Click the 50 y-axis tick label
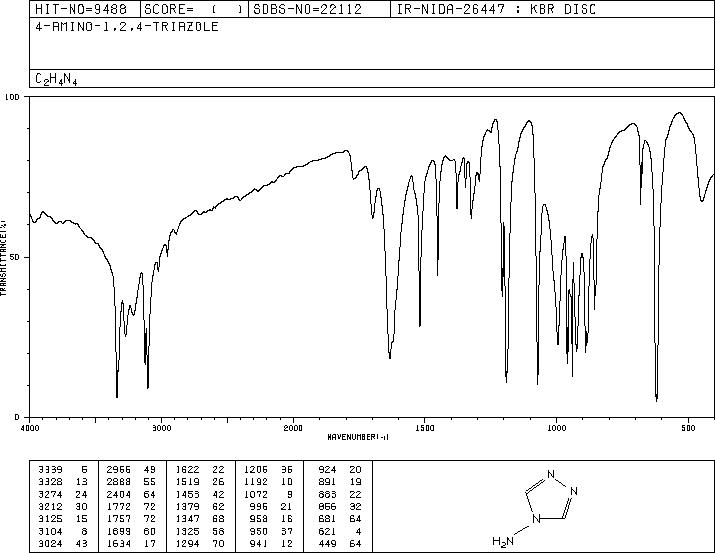 coord(17,258)
